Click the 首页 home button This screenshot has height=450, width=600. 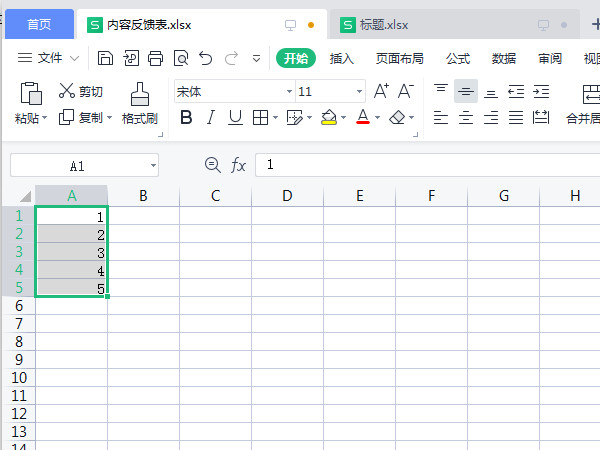pos(39,24)
